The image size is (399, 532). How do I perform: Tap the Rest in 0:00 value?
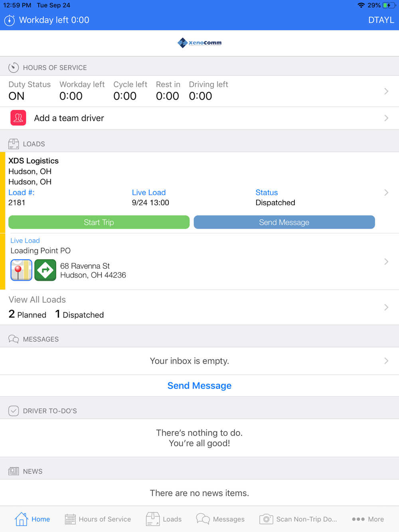(x=168, y=96)
